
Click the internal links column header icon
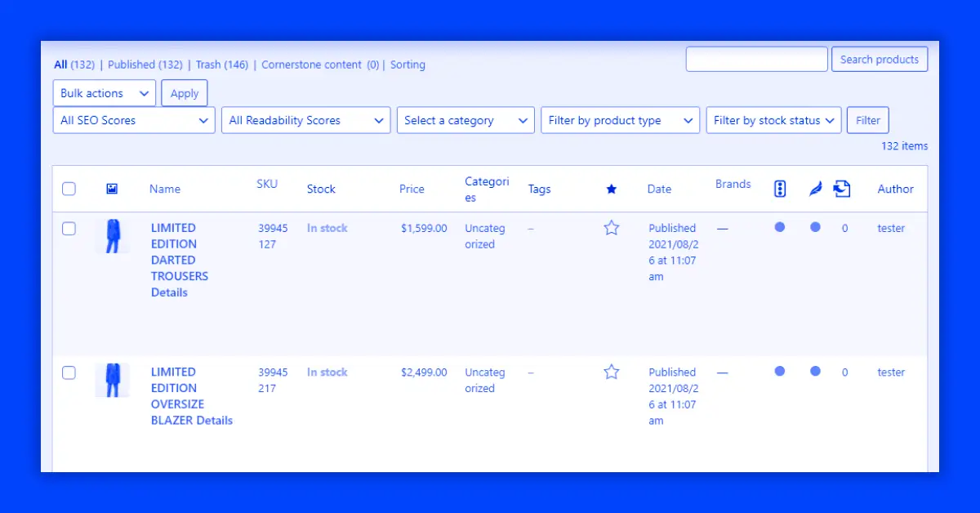pos(842,189)
